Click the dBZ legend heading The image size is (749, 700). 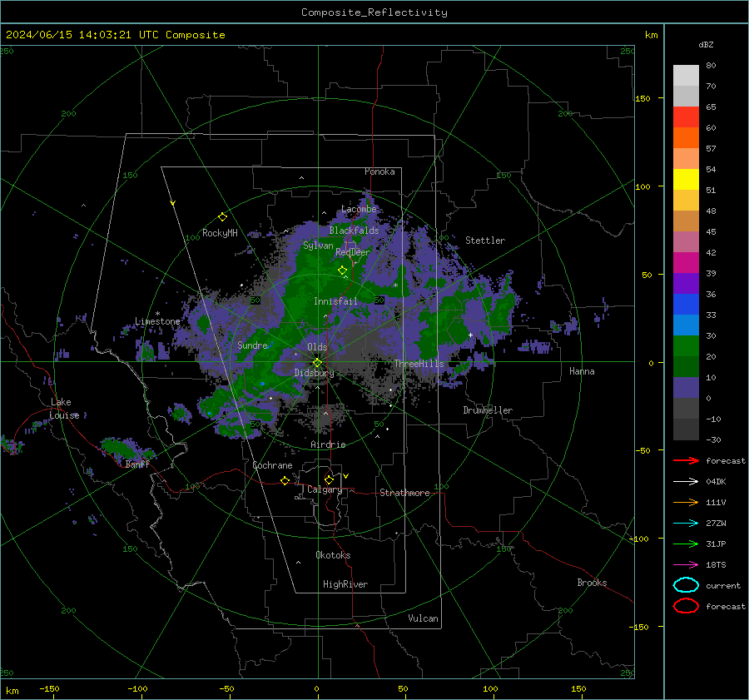pos(706,45)
